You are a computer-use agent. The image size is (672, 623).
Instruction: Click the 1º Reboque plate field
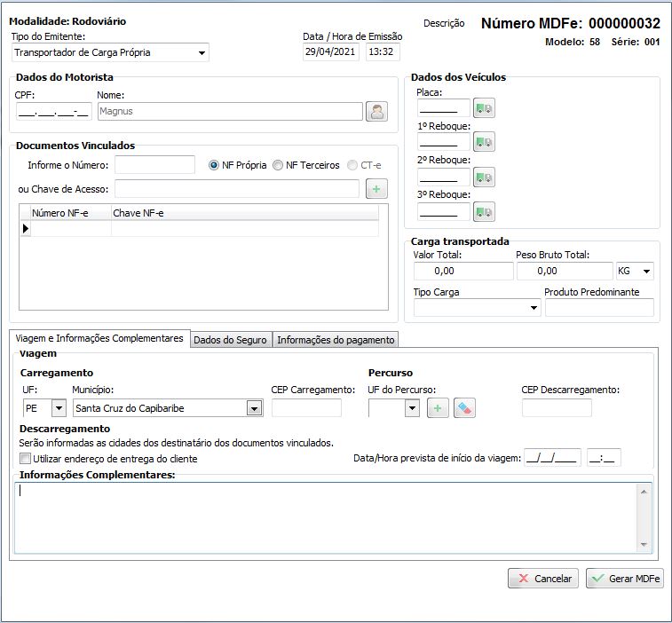coord(444,142)
